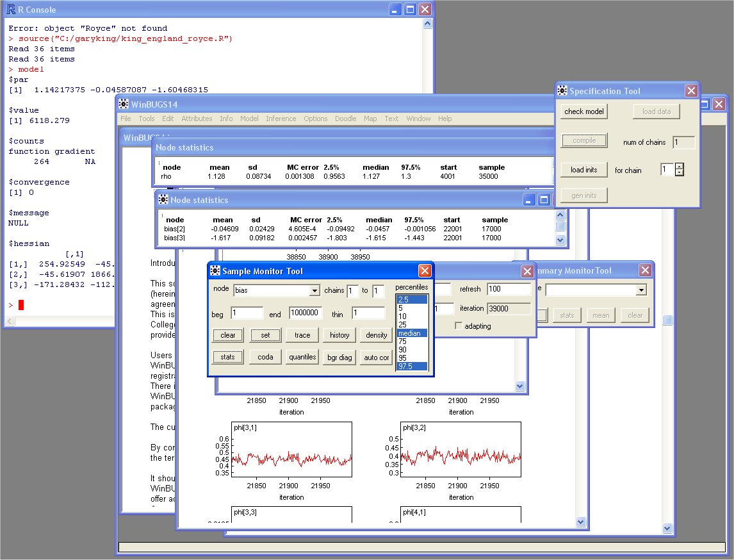Viewport: 734px width, 560px height.
Task: Click the R logo icon in R Console
Action: pyautogui.click(x=11, y=10)
